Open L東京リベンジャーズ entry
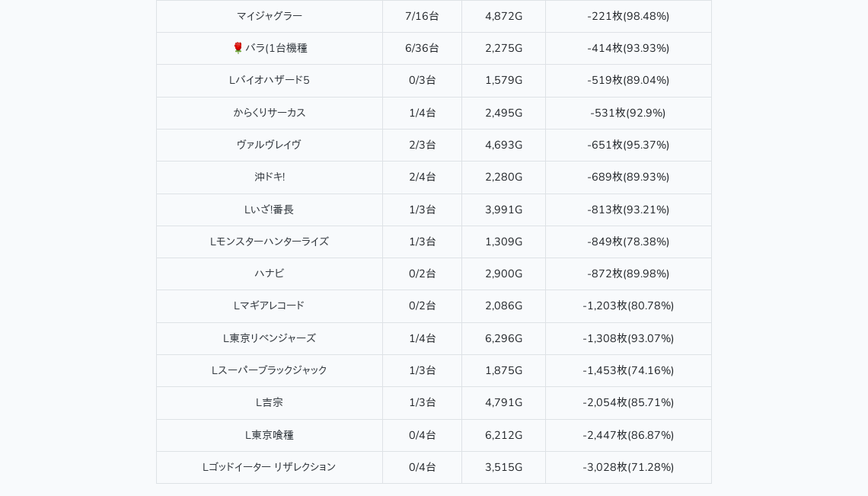The height and width of the screenshot is (496, 868). coord(269,338)
